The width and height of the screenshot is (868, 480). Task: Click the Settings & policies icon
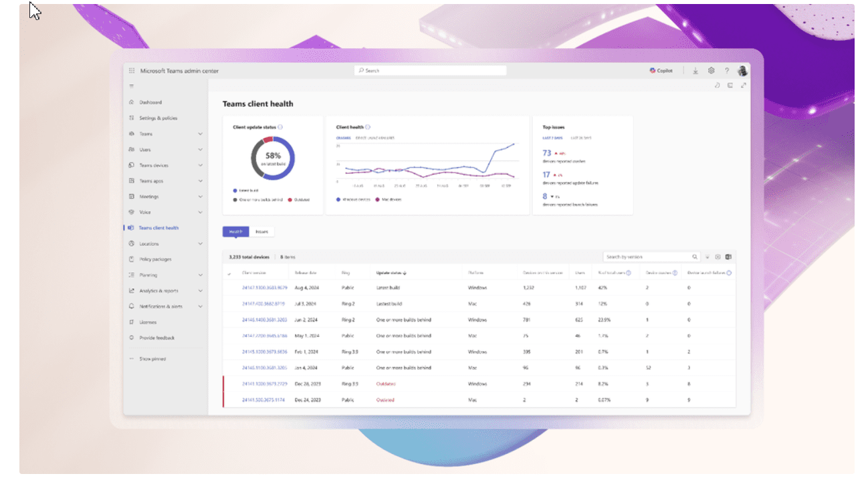(x=132, y=118)
